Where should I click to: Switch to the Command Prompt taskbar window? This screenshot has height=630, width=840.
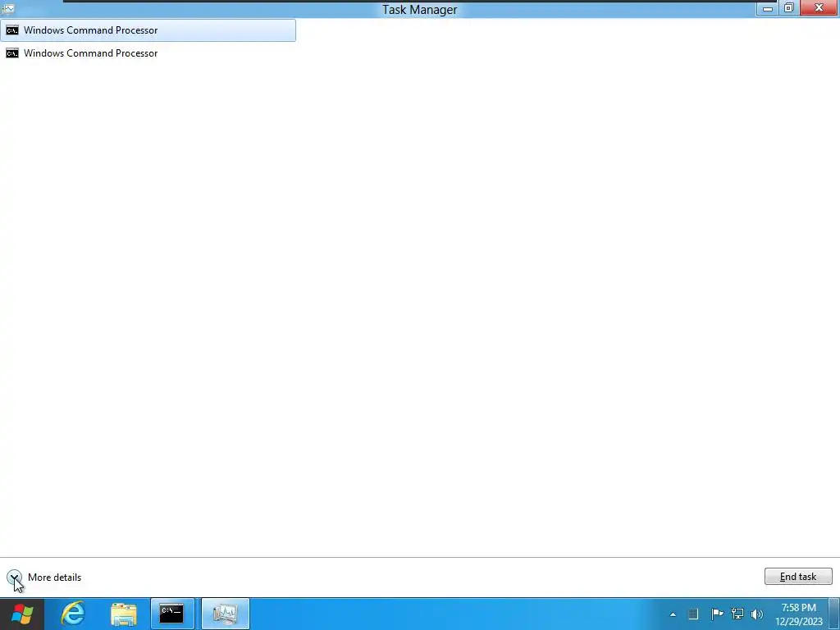point(172,614)
